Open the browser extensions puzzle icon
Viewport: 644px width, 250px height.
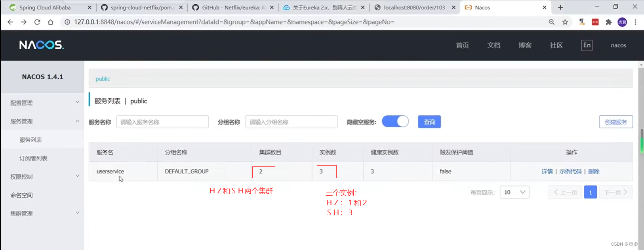click(609, 22)
